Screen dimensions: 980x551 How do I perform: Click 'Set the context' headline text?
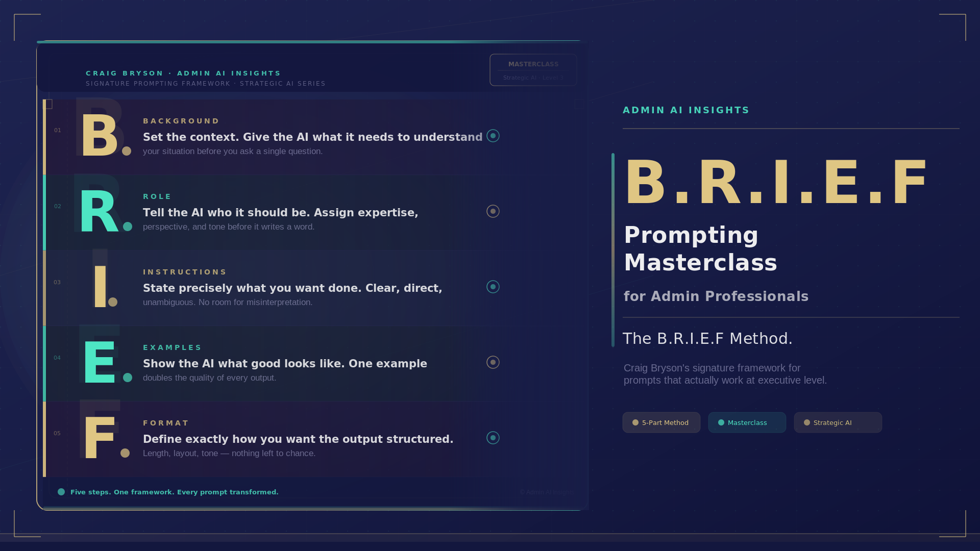pyautogui.click(x=313, y=137)
